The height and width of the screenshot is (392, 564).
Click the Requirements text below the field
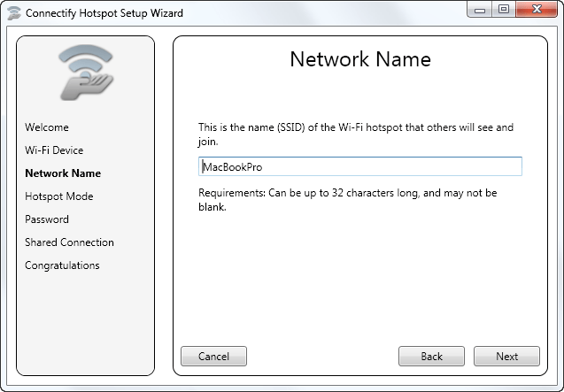[347, 200]
